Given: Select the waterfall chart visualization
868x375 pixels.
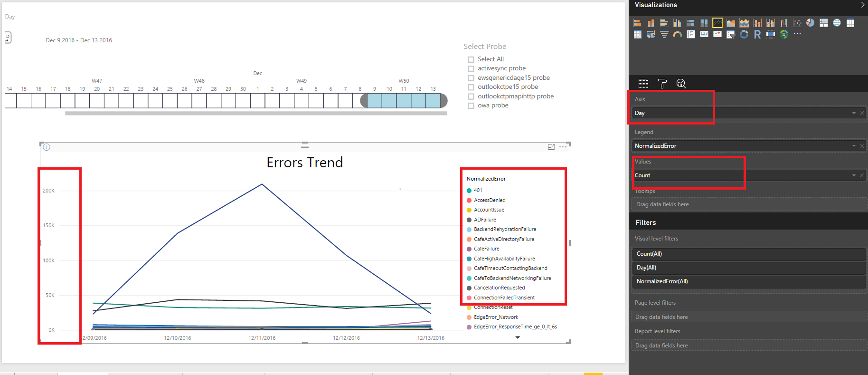Looking at the screenshot, I should 783,23.
